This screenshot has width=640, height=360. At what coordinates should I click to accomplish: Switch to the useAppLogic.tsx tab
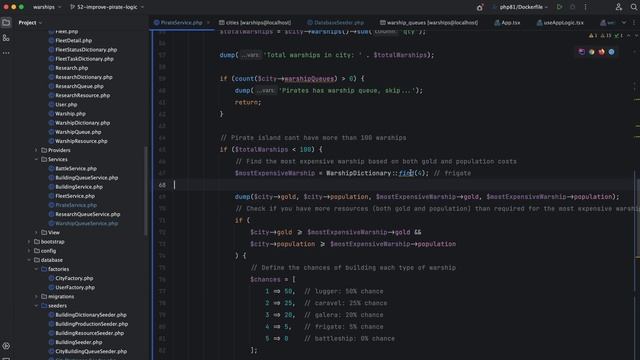pos(560,23)
